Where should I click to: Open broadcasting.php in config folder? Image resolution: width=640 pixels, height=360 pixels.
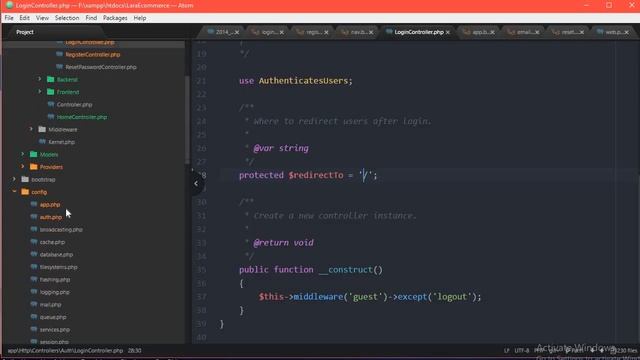[x=61, y=230]
